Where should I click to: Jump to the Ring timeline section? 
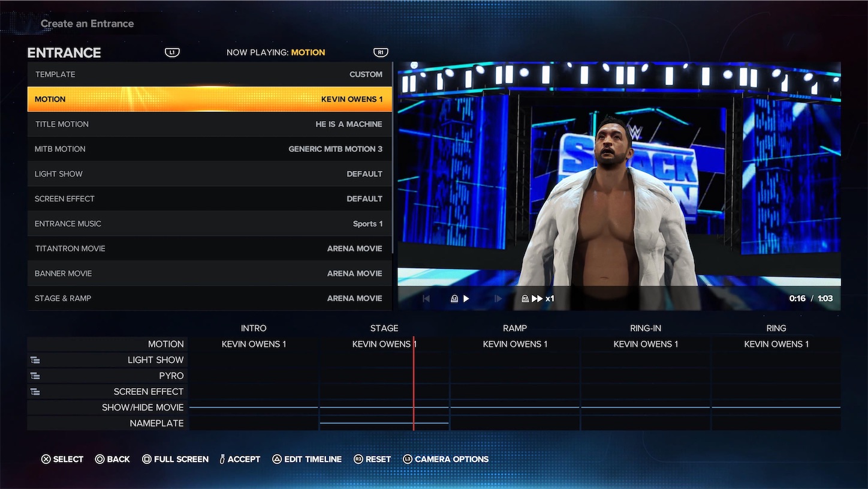(776, 328)
